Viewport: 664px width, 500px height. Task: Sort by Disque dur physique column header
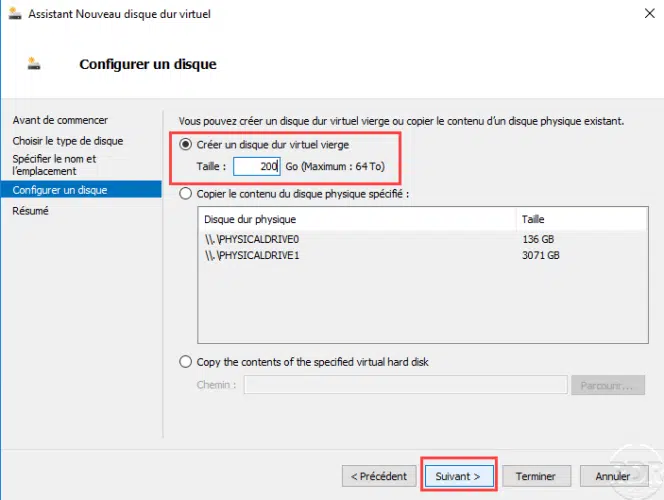[x=357, y=219]
